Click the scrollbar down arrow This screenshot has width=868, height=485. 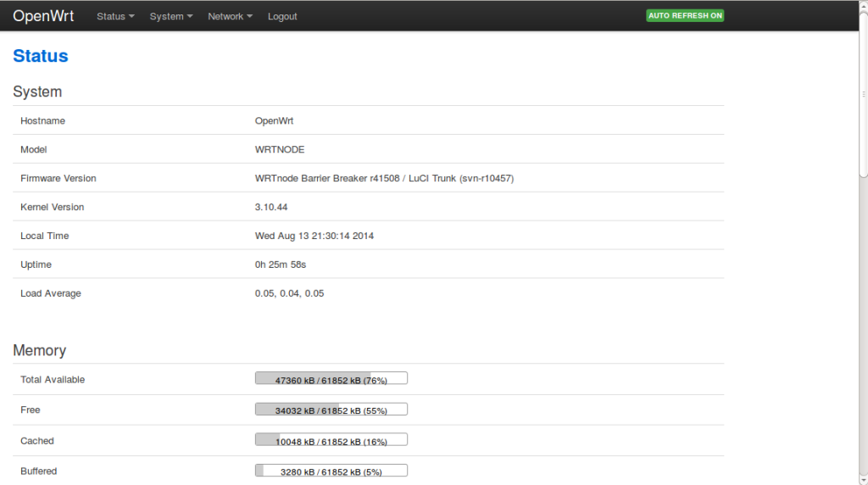pos(864,480)
